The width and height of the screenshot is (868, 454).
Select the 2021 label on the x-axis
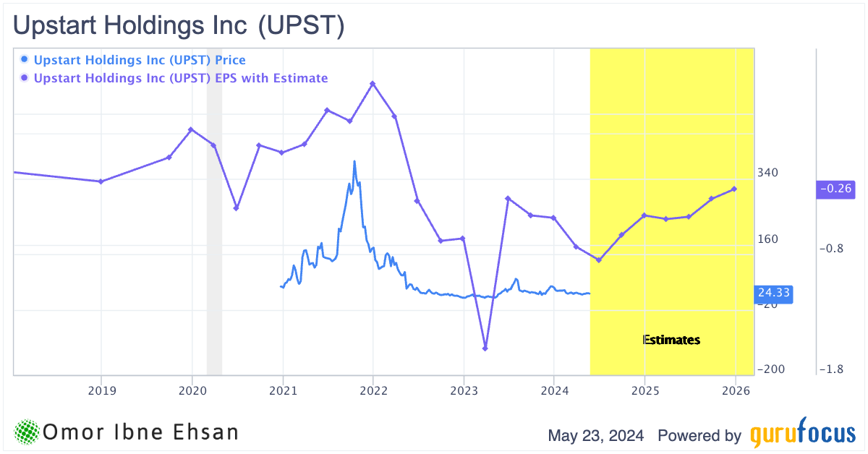point(282,390)
